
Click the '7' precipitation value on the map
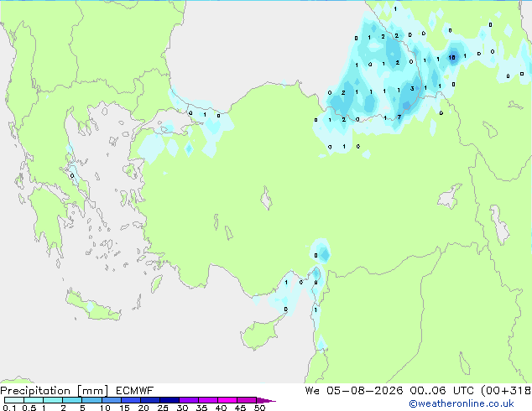399,117
